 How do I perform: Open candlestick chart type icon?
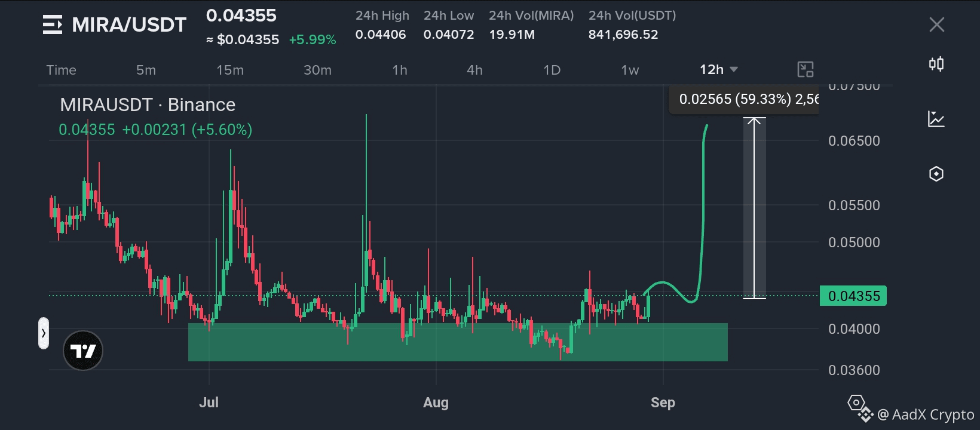pos(936,64)
